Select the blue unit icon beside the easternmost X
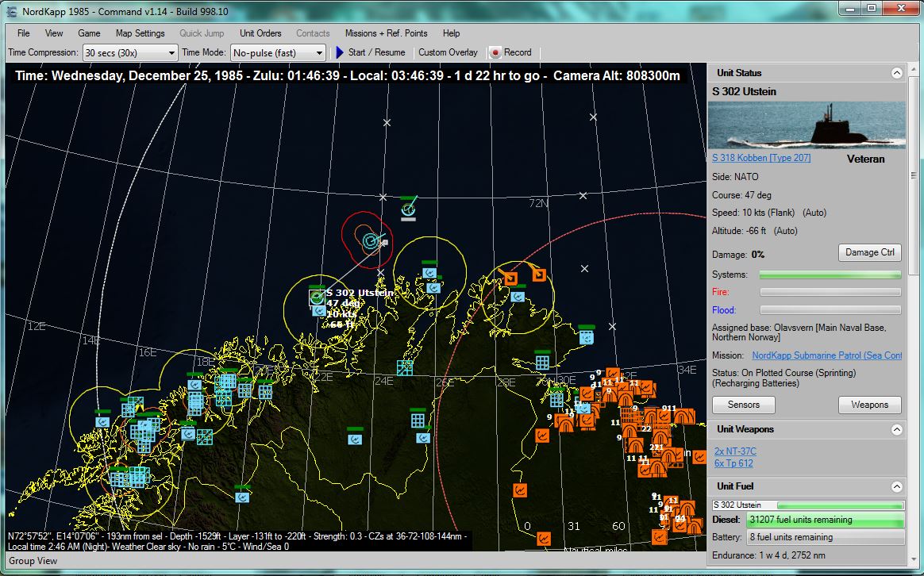Image resolution: width=924 pixels, height=576 pixels. tap(586, 337)
